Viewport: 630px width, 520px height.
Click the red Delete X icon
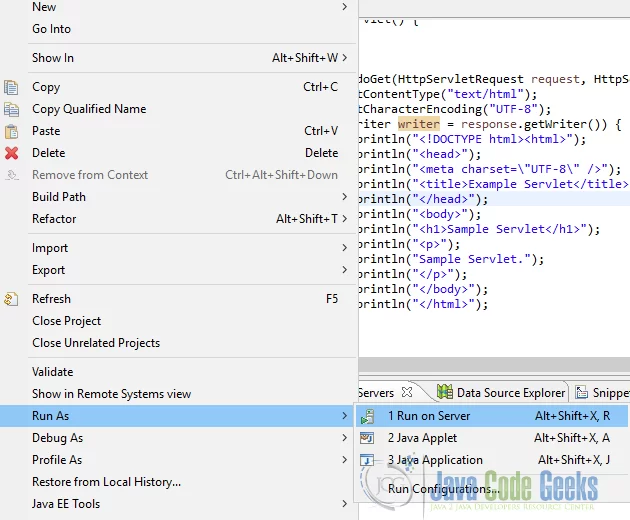tap(11, 153)
